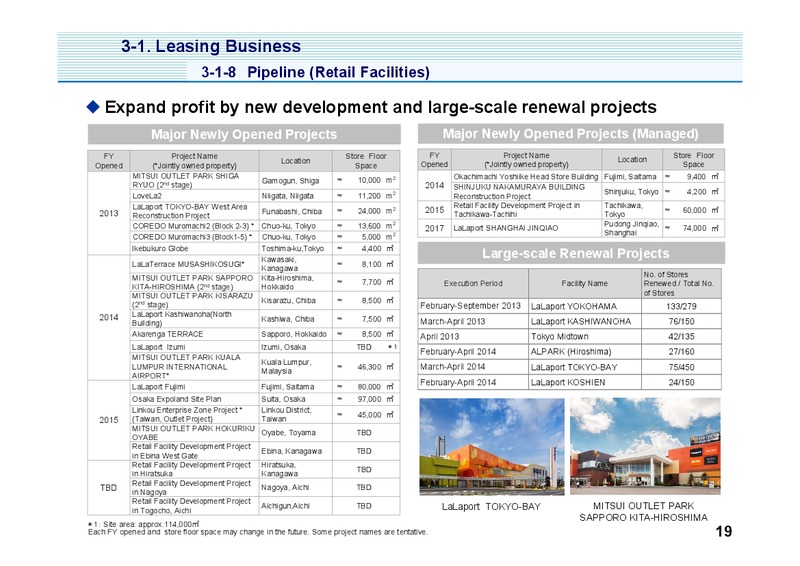Viewport: 800px width, 566px height.
Task: Select the 'Toshima-ku,Tokyo' location cell
Action: pyautogui.click(x=295, y=249)
